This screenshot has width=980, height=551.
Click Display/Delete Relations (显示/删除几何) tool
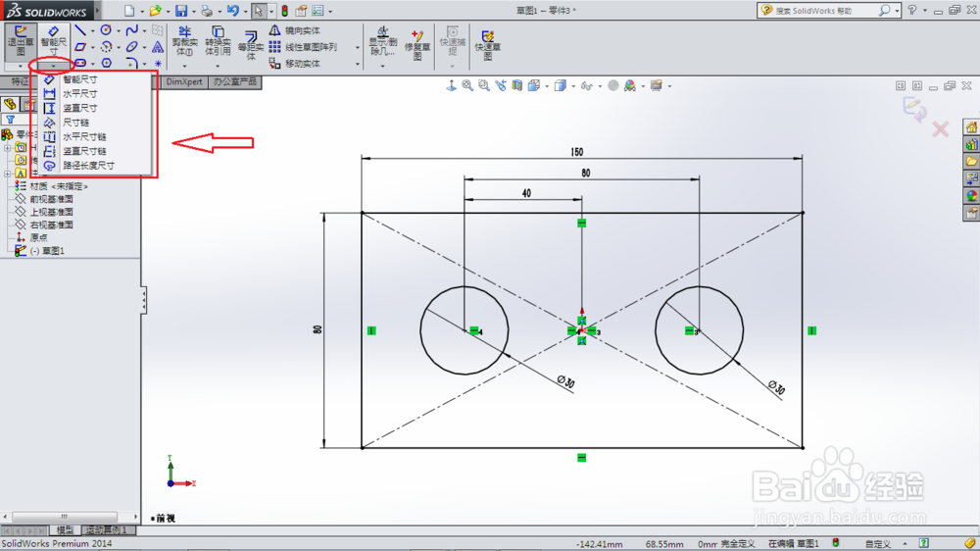click(382, 41)
